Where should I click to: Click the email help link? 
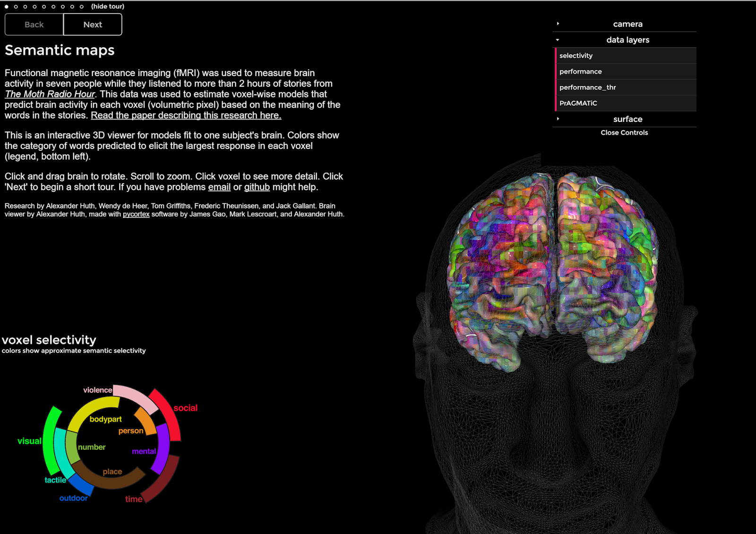[219, 187]
